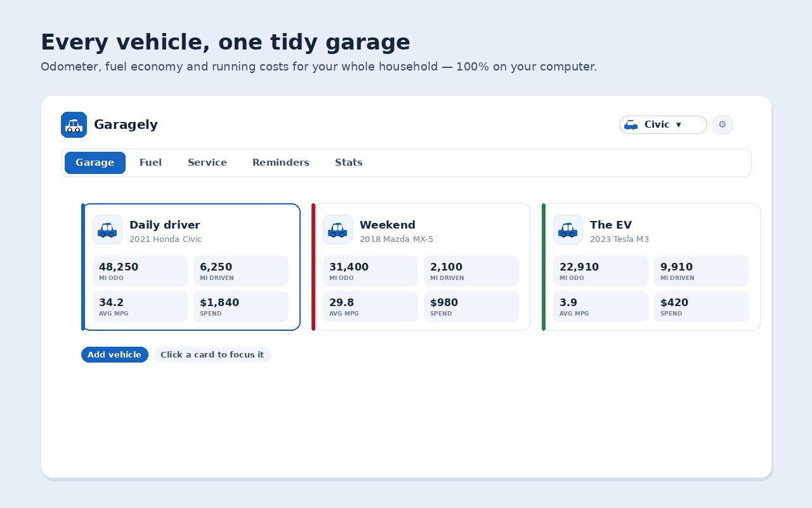Click the car icon on The EV card
Screen dimensions: 812x508
point(568,230)
